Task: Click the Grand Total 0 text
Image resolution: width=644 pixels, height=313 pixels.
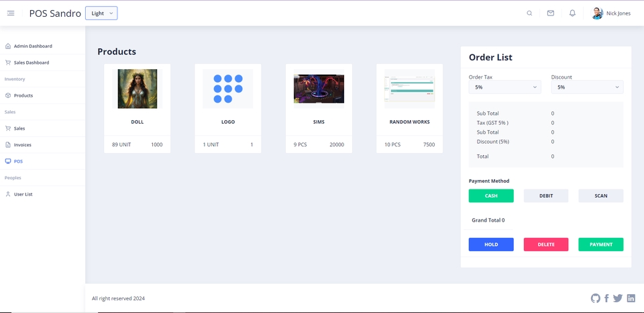Action: (488, 220)
